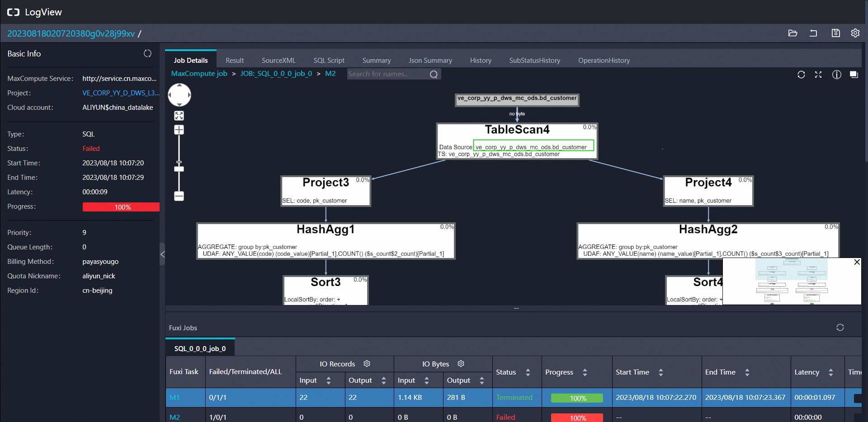Viewport: 868px width, 422px height.
Task: Sort by End Time column
Action: pyautogui.click(x=747, y=372)
